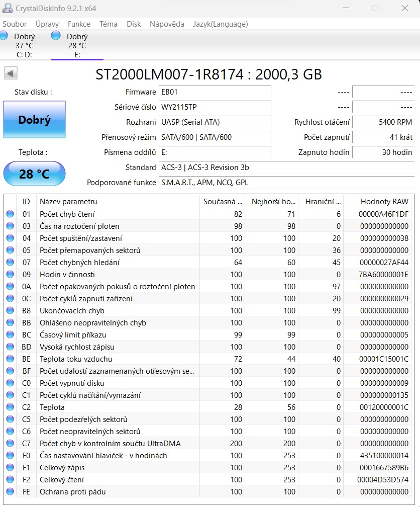Select the Počet podezřelých sektorů row name
The image size is (420, 507).
83,419
